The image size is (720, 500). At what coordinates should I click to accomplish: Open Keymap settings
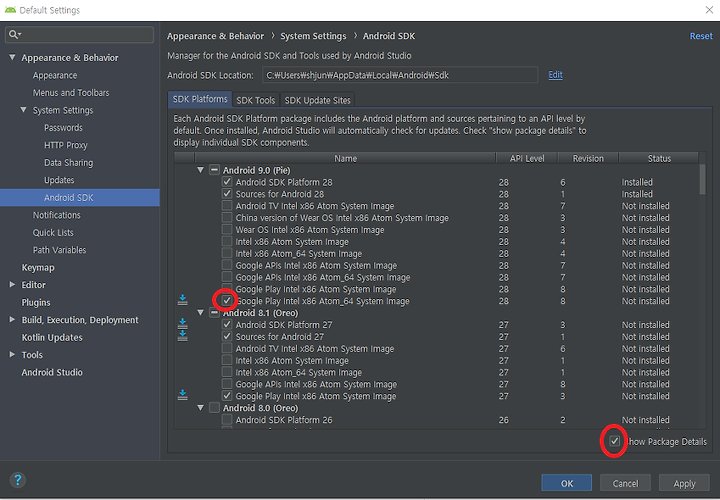click(38, 267)
